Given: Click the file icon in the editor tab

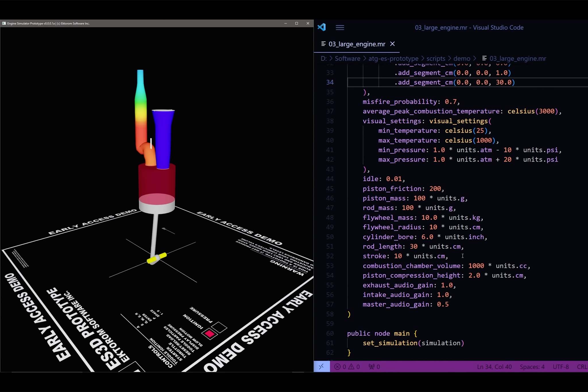Looking at the screenshot, I should click(x=323, y=44).
